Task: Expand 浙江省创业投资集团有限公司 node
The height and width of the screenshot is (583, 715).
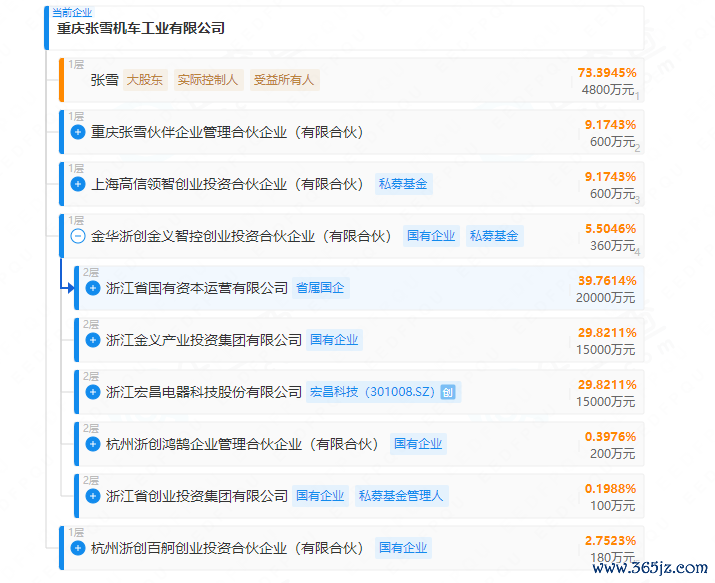Action: [x=93, y=496]
